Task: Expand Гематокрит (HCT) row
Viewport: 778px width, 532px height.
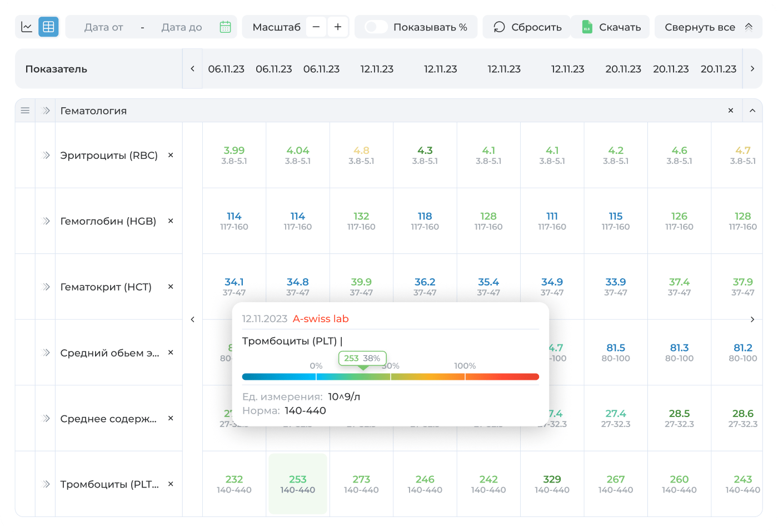Action: pyautogui.click(x=46, y=287)
